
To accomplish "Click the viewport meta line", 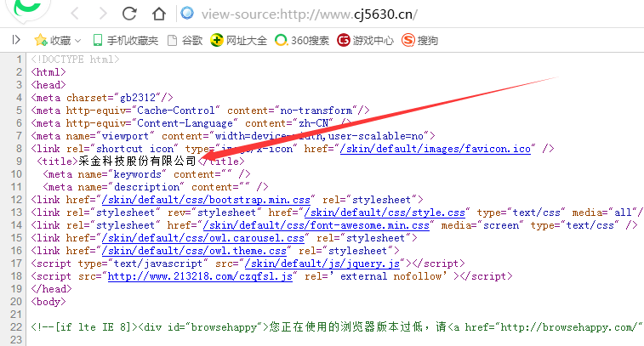I will tap(233, 136).
